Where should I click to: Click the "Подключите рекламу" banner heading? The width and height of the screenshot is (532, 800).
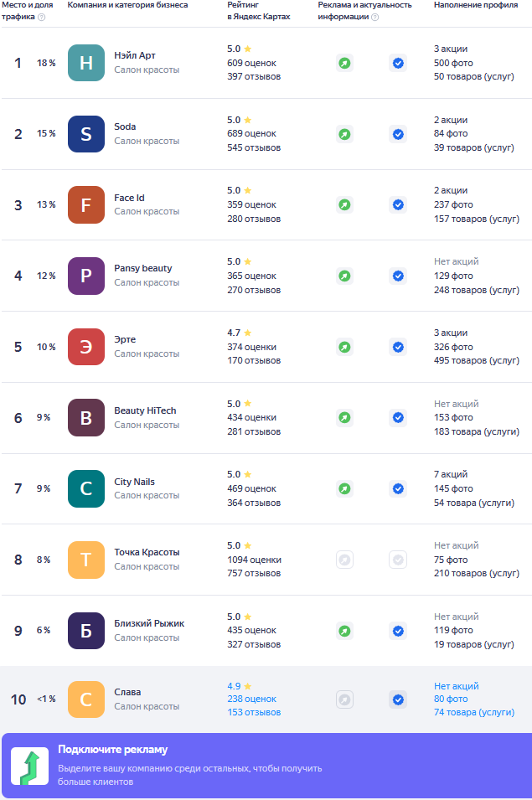click(x=112, y=749)
